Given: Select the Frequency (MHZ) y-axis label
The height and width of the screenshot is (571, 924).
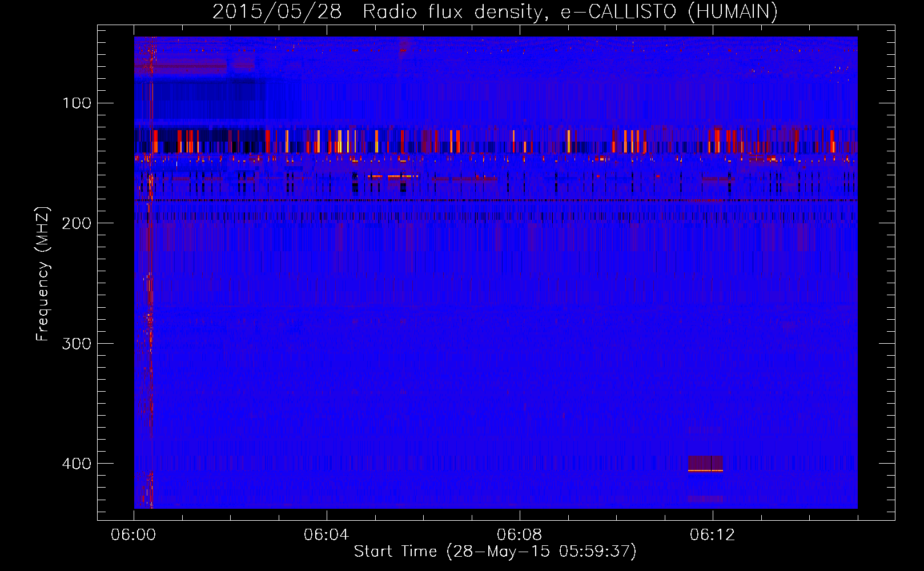Looking at the screenshot, I should coord(43,274).
